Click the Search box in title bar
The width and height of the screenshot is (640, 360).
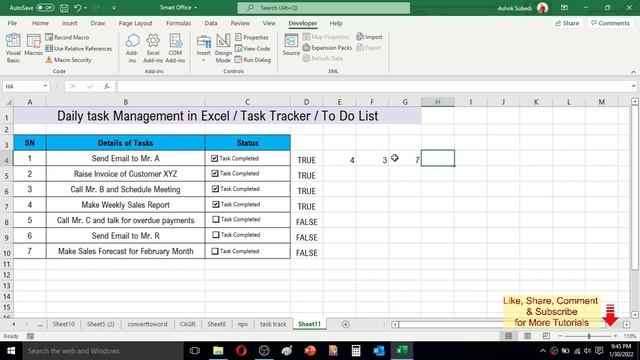(324, 8)
